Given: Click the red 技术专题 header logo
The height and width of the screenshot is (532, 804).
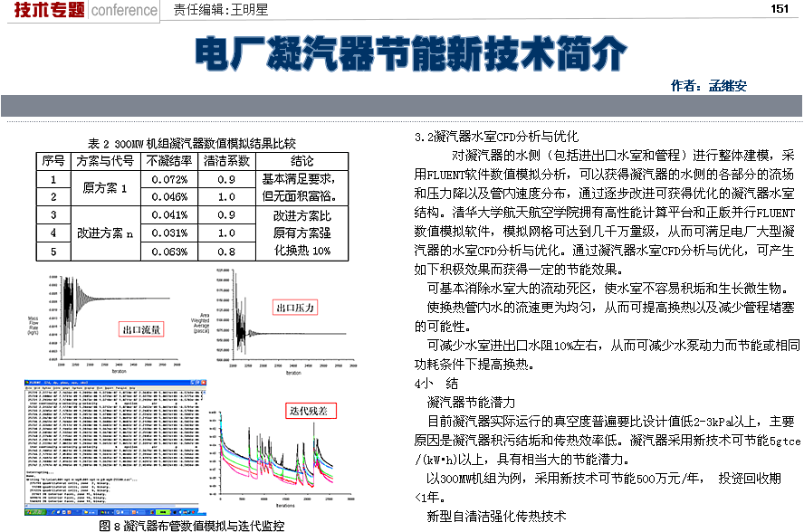Looking at the screenshot, I should click(x=45, y=10).
